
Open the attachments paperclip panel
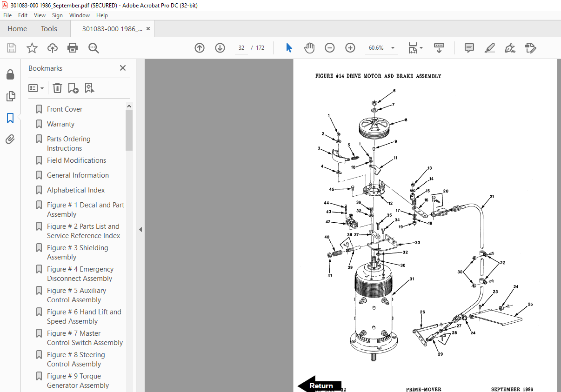coord(10,139)
